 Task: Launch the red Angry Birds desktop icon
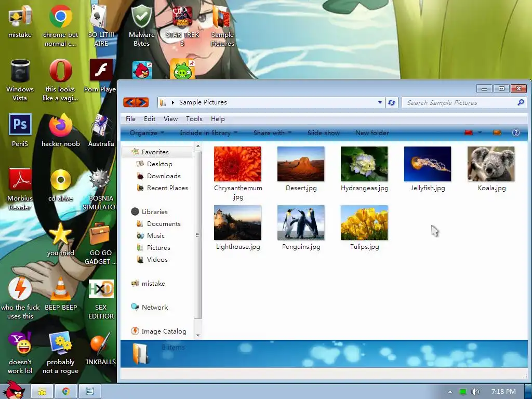coord(142,70)
